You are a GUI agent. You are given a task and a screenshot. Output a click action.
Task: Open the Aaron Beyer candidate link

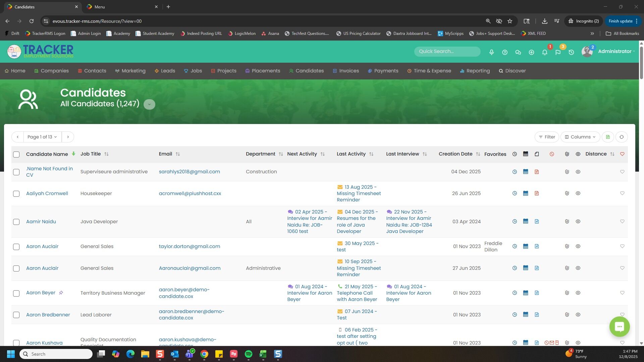point(41,293)
